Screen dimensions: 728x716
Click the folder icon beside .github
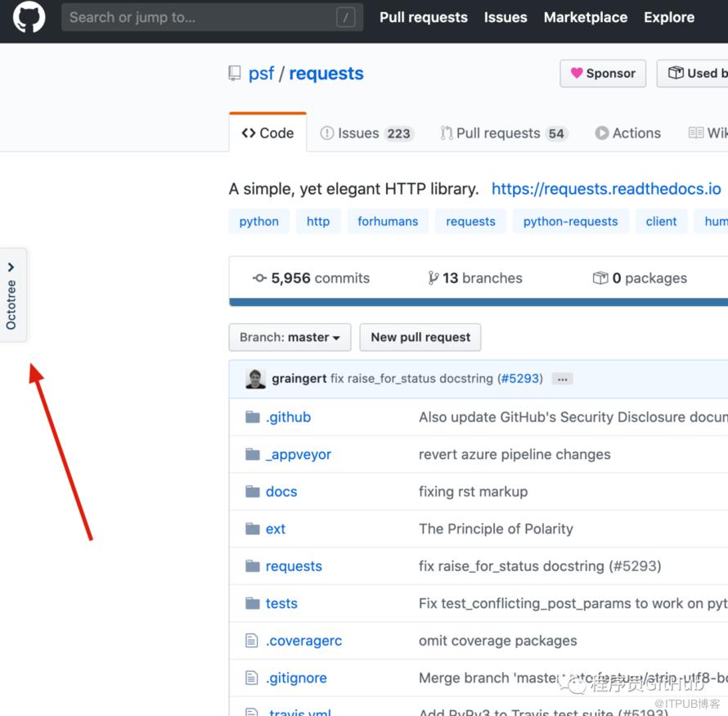(x=253, y=417)
